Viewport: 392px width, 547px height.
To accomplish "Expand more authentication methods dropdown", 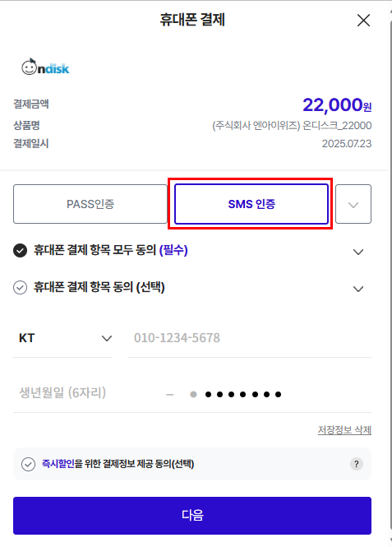I will pos(353,204).
